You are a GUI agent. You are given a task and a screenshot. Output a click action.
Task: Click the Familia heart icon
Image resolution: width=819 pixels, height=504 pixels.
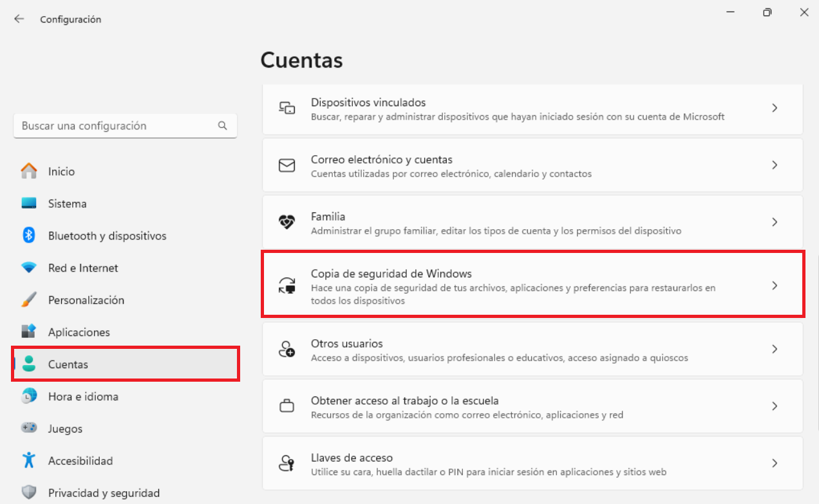[x=287, y=221]
